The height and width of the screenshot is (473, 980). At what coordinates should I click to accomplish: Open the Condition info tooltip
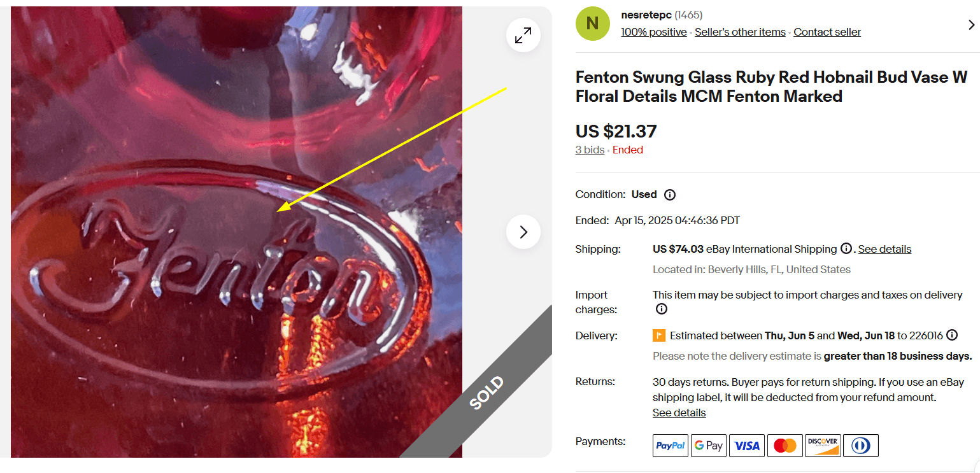[669, 194]
